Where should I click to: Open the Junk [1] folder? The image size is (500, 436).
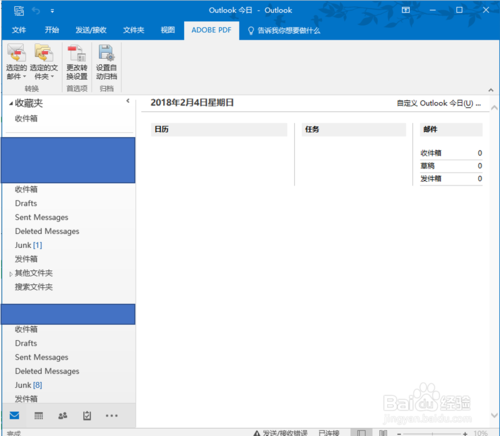pyautogui.click(x=28, y=245)
